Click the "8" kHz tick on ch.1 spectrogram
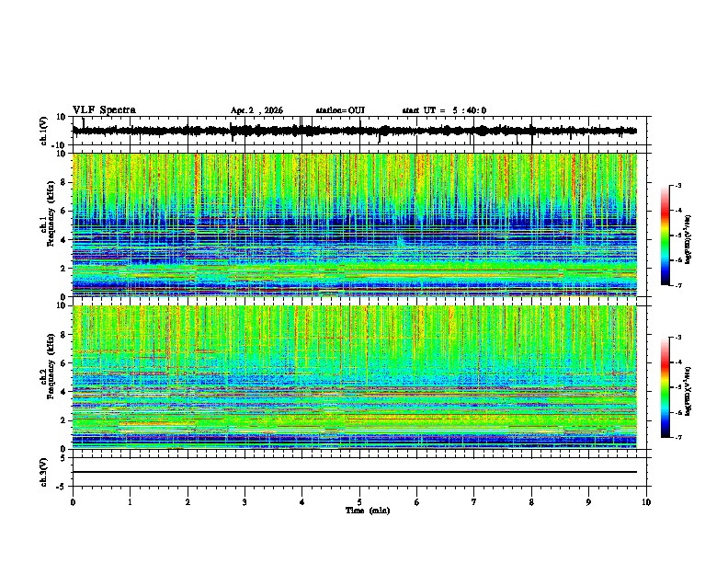The image size is (728, 563). [64, 182]
